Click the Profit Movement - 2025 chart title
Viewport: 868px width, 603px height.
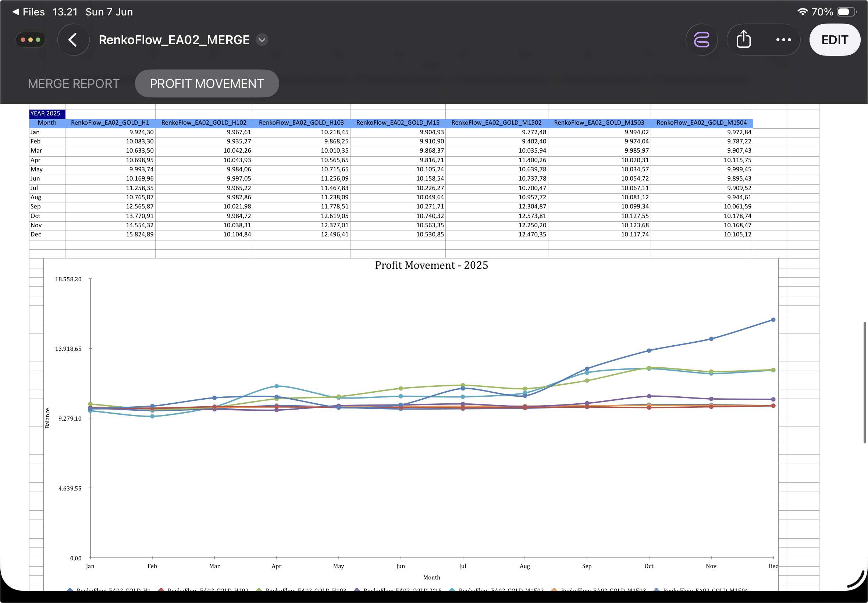pyautogui.click(x=431, y=265)
